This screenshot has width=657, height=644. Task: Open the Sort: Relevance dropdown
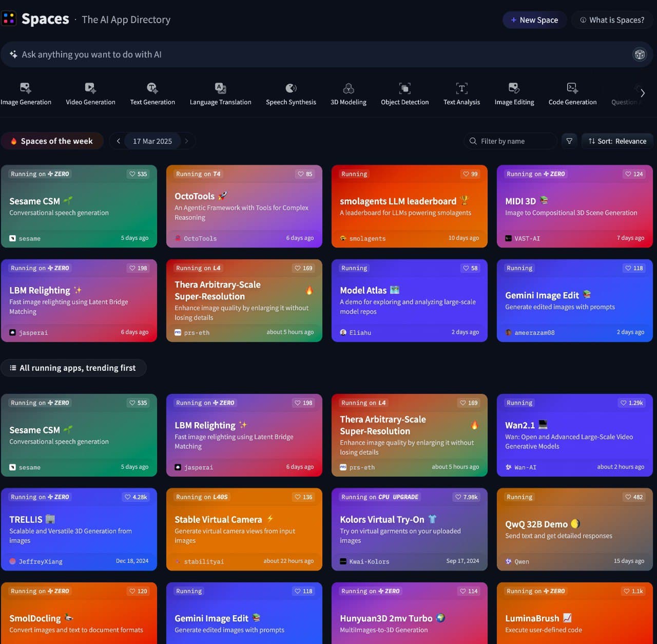(617, 141)
